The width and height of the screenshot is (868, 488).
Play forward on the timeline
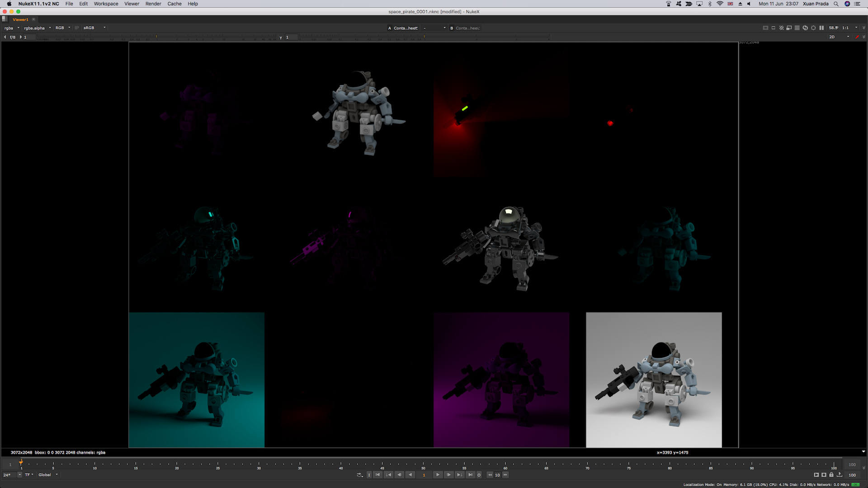coord(438,475)
